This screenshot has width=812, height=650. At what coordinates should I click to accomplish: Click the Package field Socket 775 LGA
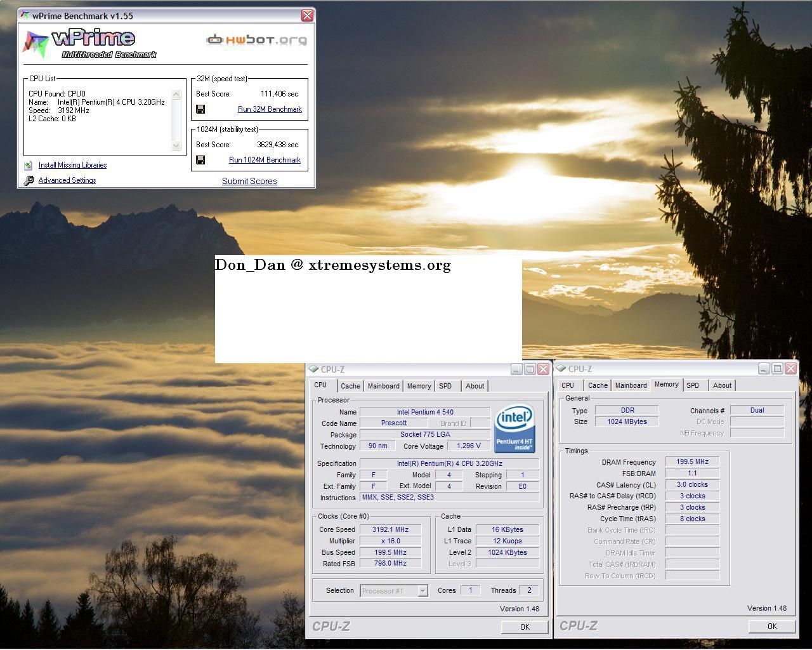(x=425, y=434)
